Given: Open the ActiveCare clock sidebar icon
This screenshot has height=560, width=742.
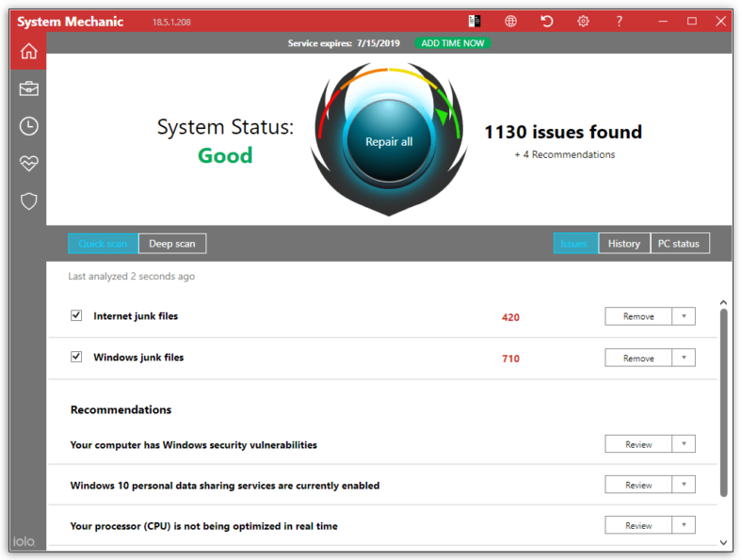Looking at the screenshot, I should point(28,126).
